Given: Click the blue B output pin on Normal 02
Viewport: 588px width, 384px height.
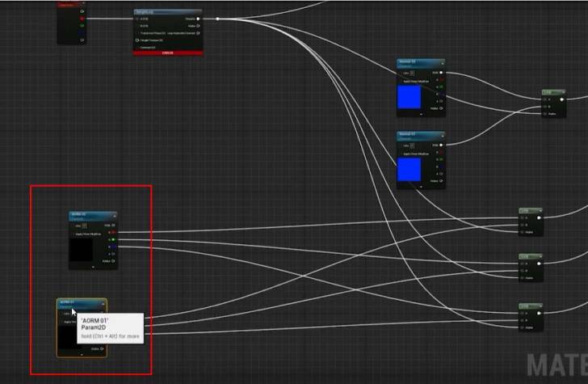Looking at the screenshot, I should click(441, 94).
